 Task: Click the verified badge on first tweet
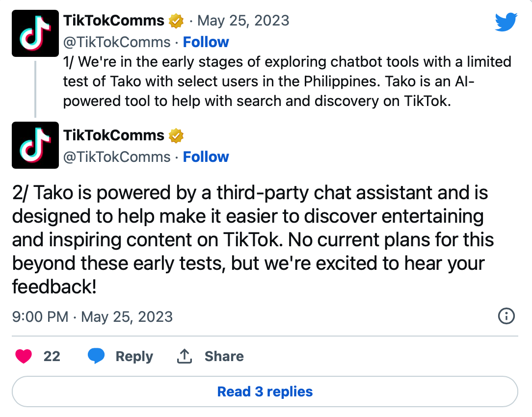point(176,21)
